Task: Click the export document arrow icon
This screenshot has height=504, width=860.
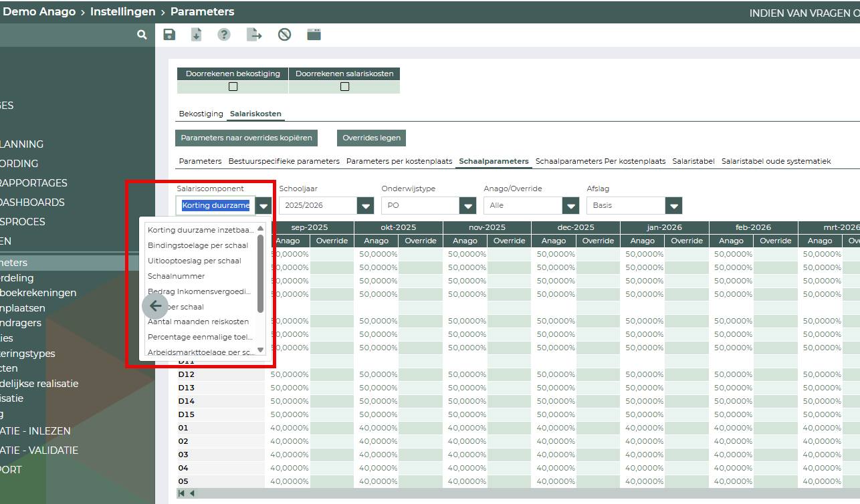Action: coord(254,35)
